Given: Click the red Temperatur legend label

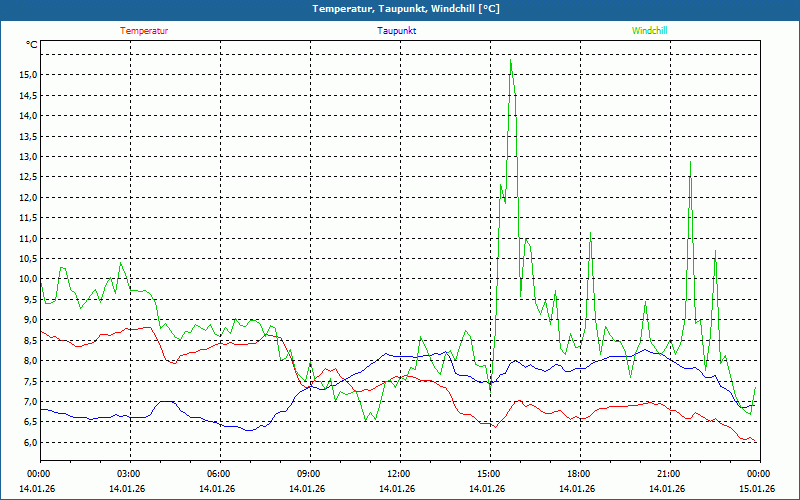Looking at the screenshot, I should (144, 31).
